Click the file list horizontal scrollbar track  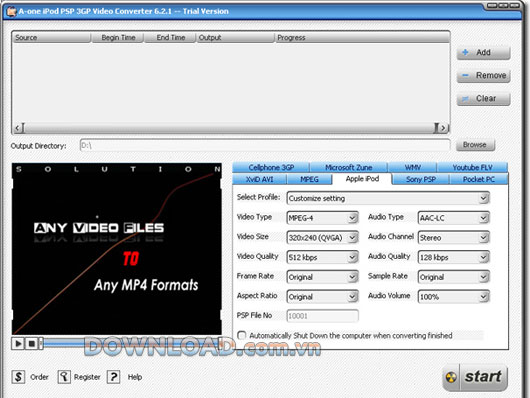(230, 128)
